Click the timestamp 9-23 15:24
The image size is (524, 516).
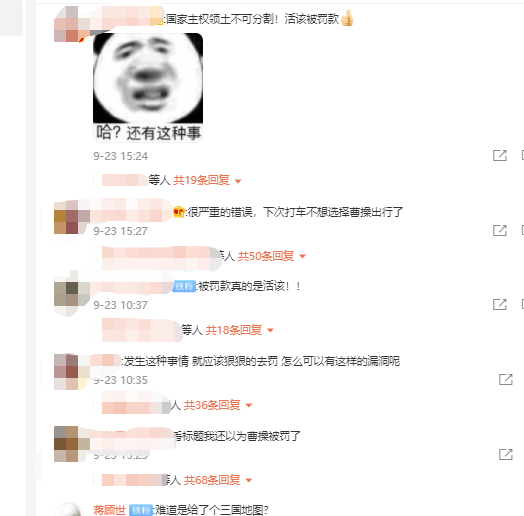[x=120, y=156]
